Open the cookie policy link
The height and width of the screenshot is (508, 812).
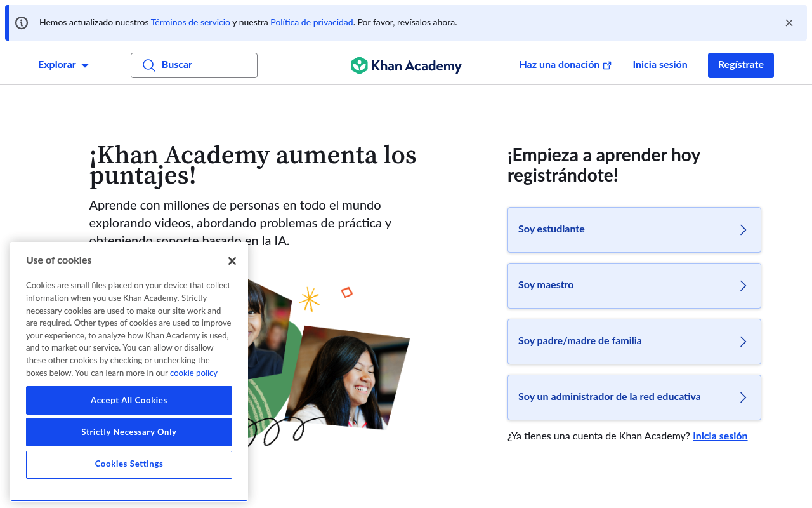193,373
